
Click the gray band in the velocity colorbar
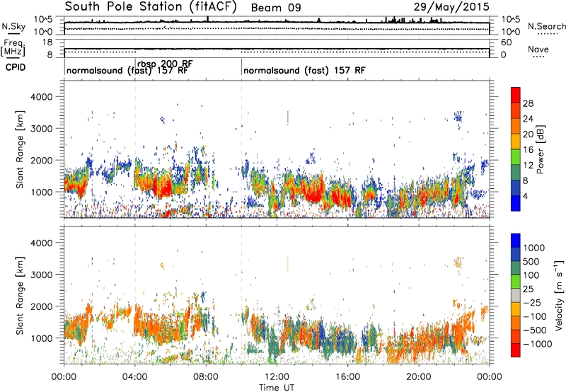(x=516, y=295)
